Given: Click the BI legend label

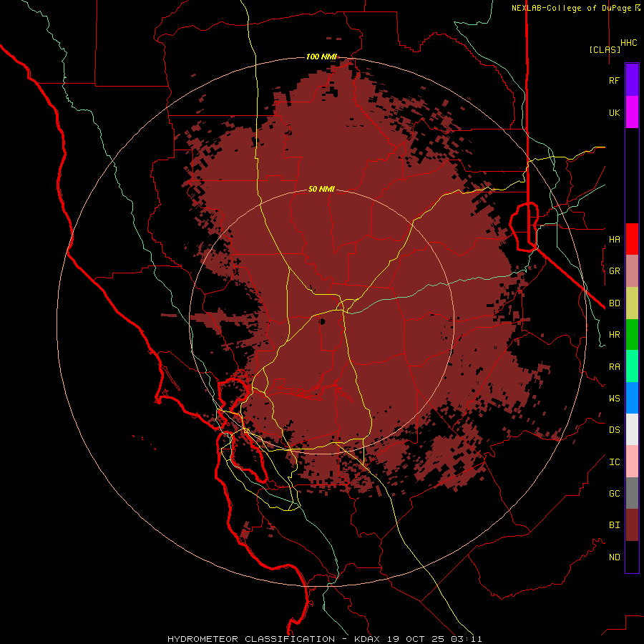Looking at the screenshot, I should point(614,525).
